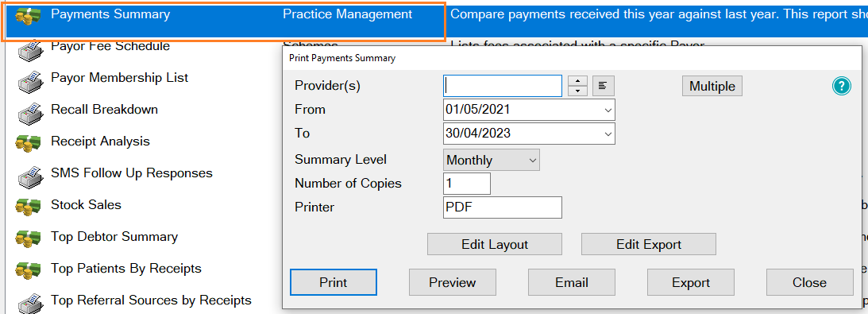Click the Print button

334,282
